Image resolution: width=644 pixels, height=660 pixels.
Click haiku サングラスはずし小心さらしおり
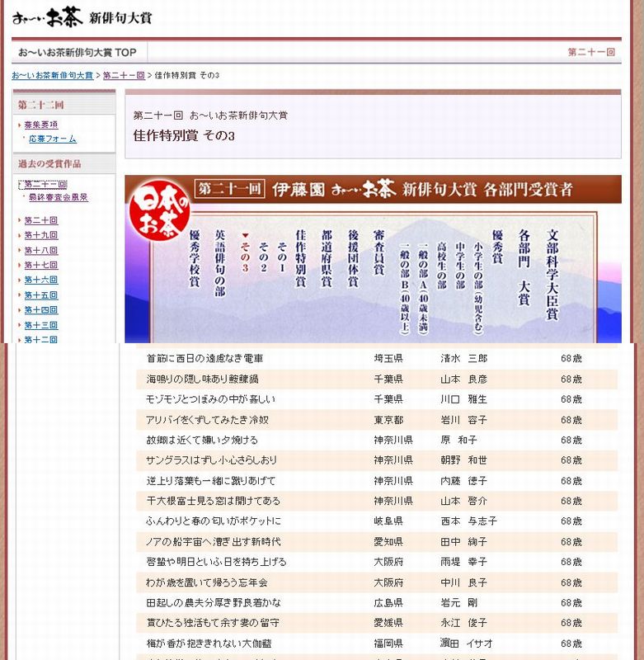[x=212, y=460]
